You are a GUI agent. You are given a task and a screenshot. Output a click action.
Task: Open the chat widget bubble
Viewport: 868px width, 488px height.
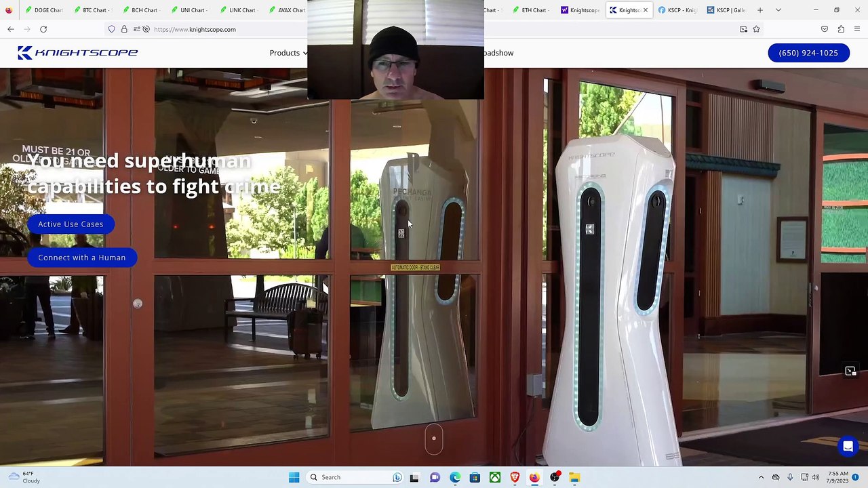(848, 447)
